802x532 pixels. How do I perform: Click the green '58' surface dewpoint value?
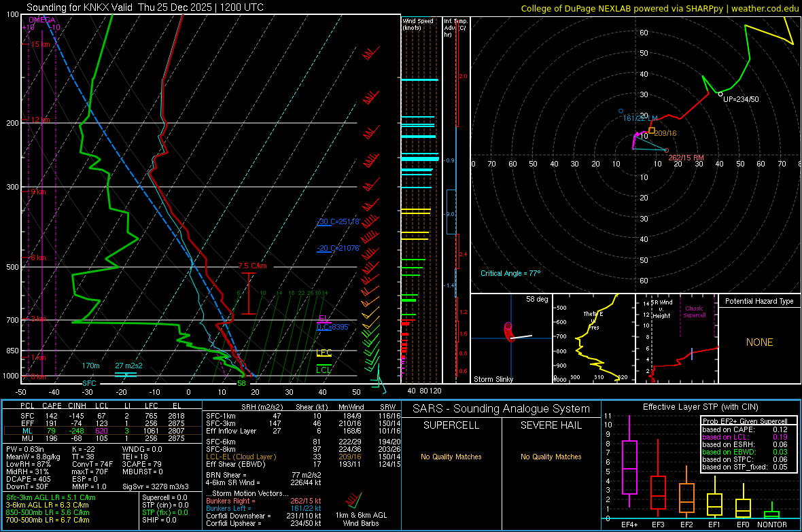241,383
